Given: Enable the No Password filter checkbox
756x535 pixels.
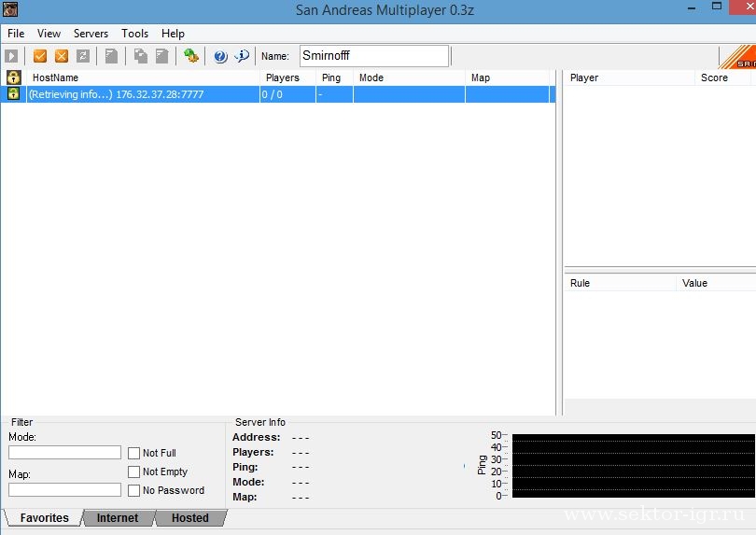Looking at the screenshot, I should point(134,490).
